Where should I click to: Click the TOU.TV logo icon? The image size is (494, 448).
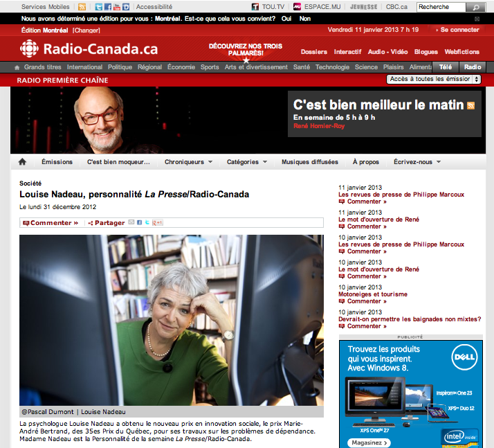[255, 7]
